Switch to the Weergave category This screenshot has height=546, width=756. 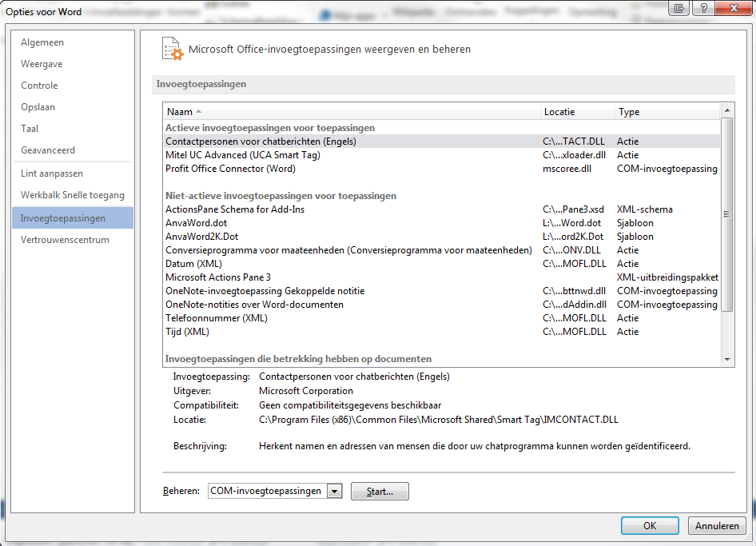[x=42, y=64]
